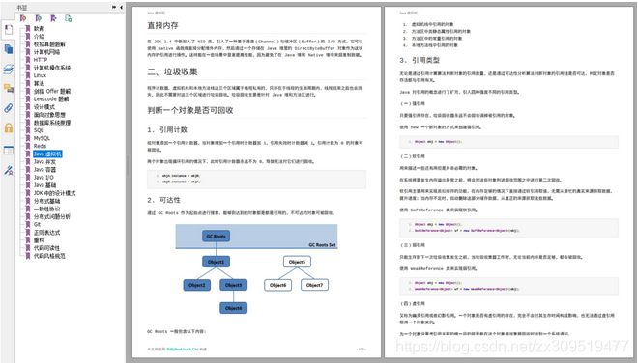
Task: Collapse the bookmarks panel with left arrow
Action: pos(121,7)
